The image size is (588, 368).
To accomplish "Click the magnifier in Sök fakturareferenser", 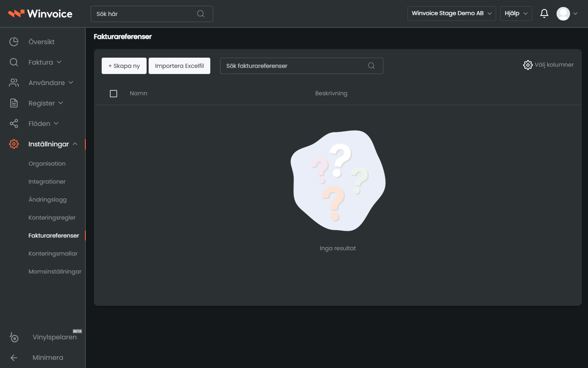I will (x=371, y=66).
